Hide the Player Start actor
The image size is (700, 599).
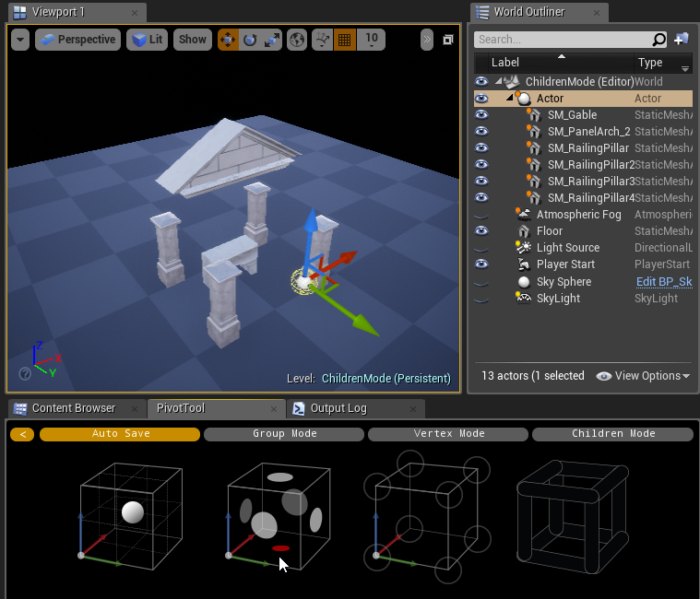(481, 264)
